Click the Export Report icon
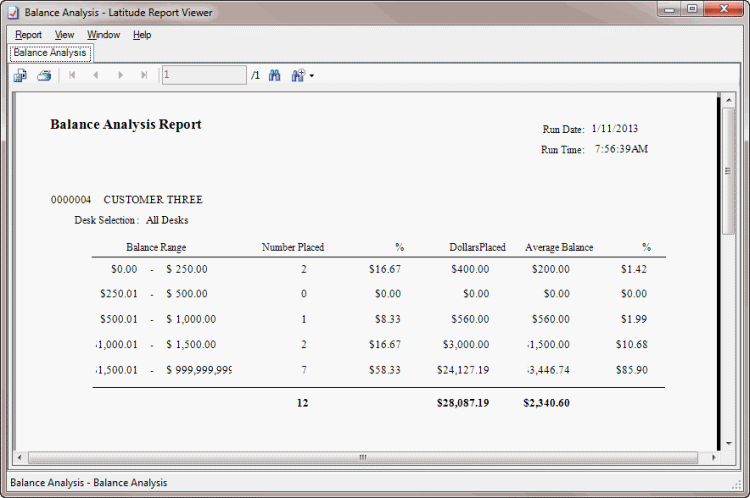This screenshot has width=750, height=498. point(20,75)
